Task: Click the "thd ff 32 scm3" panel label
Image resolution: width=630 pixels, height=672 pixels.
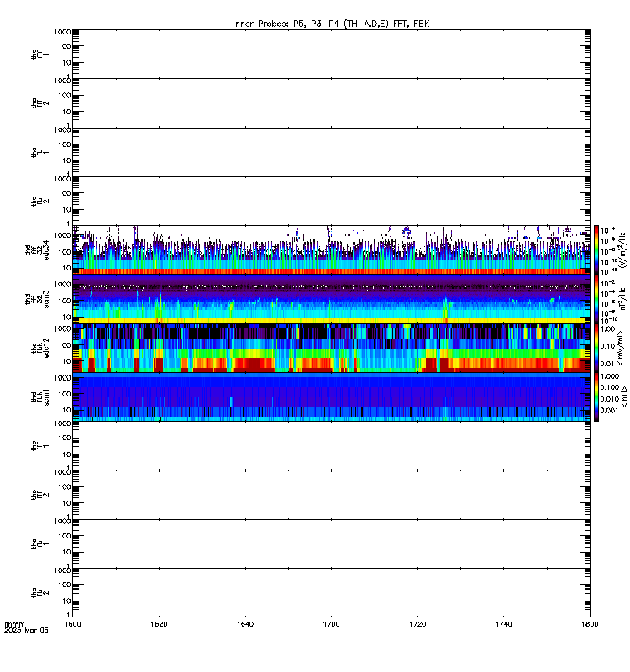Action: click(x=37, y=299)
